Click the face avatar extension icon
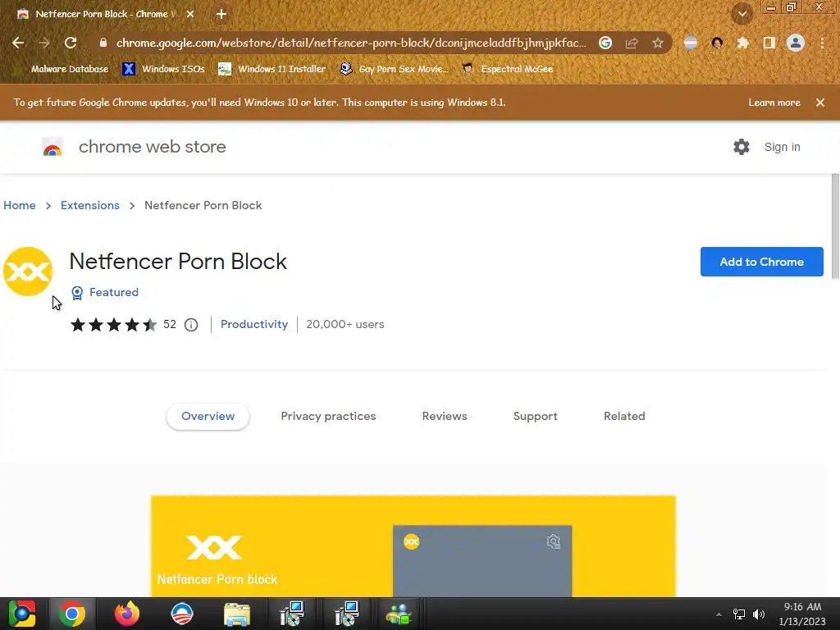The width and height of the screenshot is (840, 630). click(x=717, y=43)
